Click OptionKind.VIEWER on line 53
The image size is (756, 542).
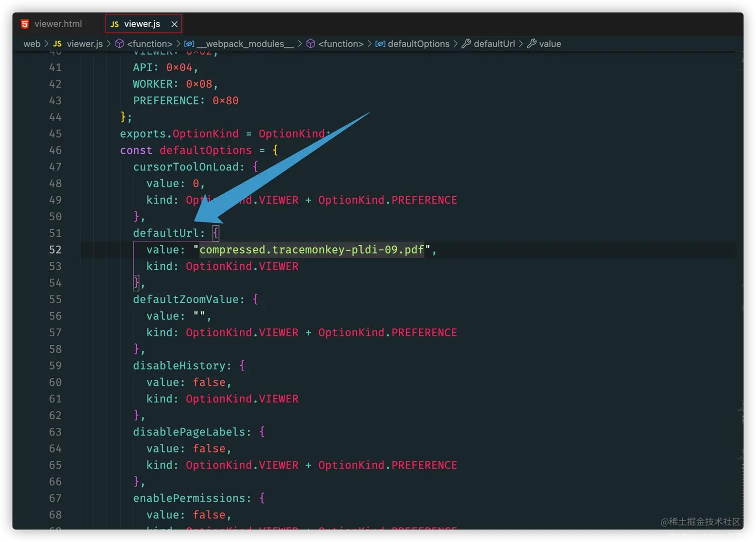242,266
